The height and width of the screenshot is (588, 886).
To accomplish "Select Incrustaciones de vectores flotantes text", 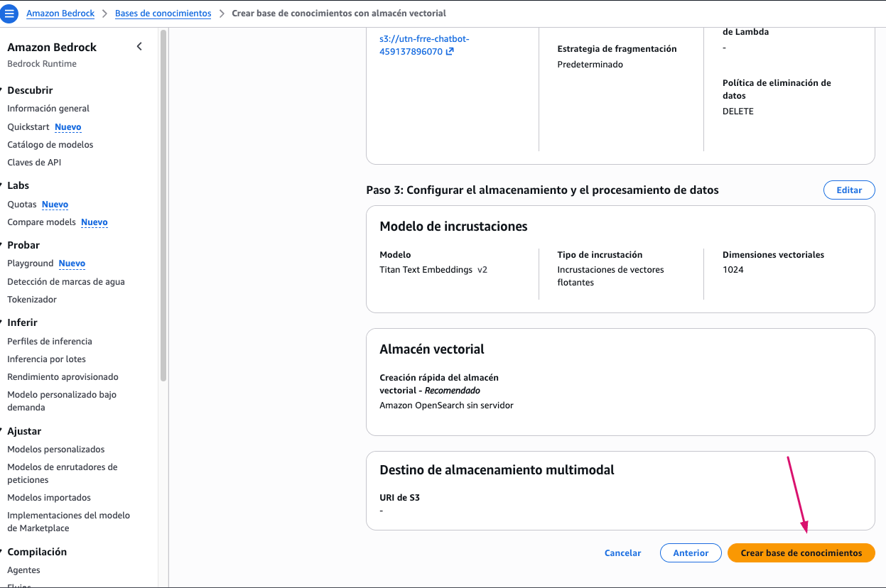I will (x=610, y=276).
